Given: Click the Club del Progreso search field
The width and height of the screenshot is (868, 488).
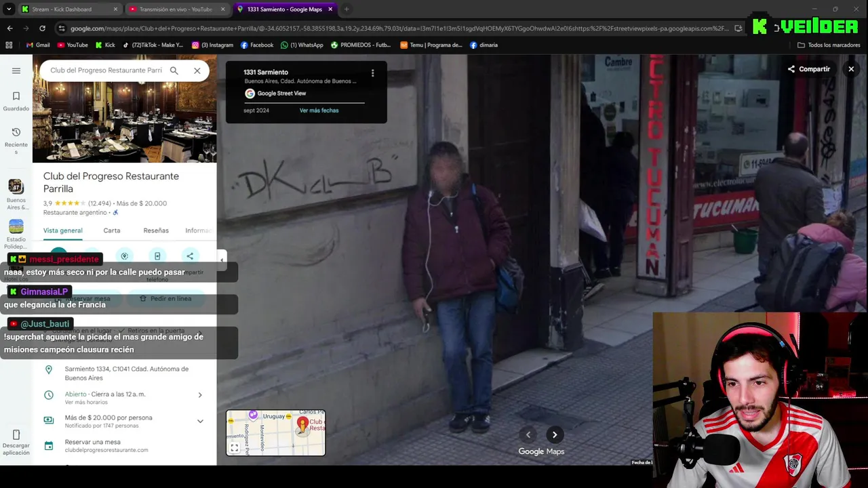Looking at the screenshot, I should (x=106, y=70).
